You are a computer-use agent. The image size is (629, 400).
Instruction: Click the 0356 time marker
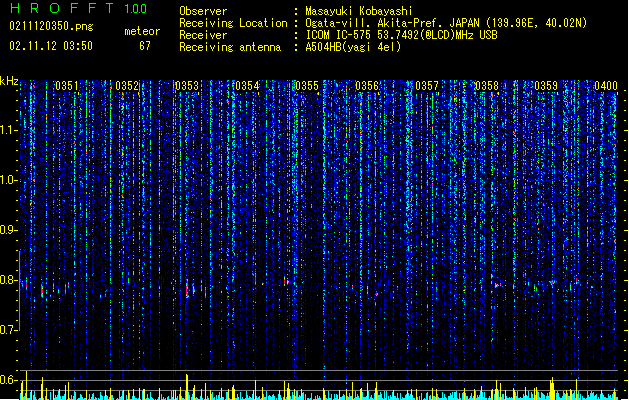click(x=367, y=86)
